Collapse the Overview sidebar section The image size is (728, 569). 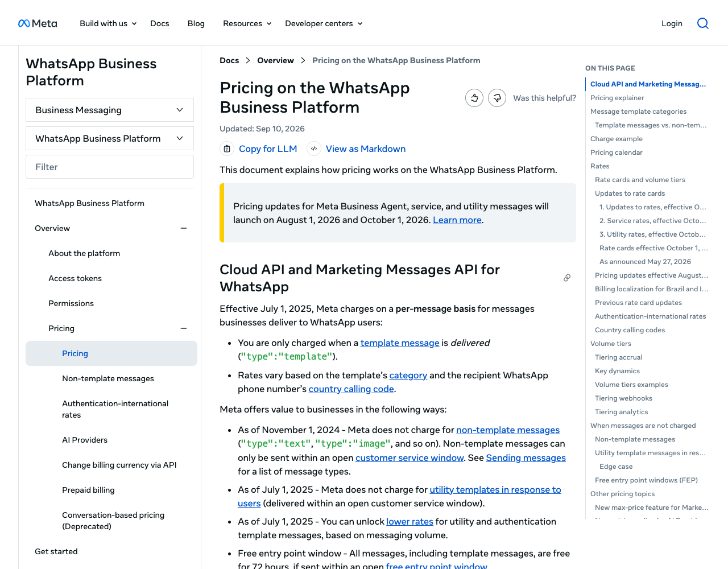(x=184, y=228)
